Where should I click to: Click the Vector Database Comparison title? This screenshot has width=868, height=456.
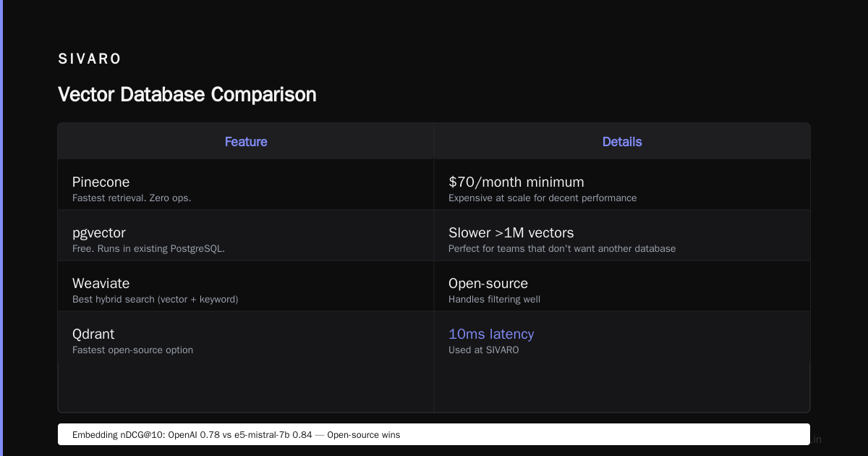(187, 94)
